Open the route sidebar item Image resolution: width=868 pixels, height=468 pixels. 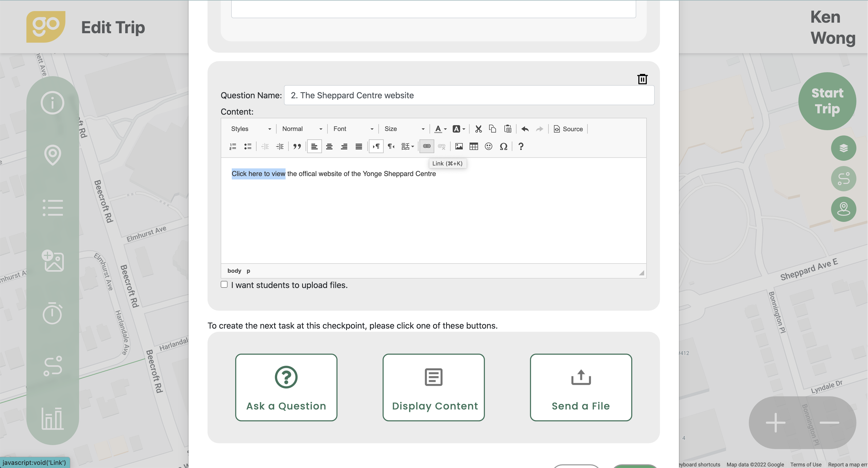[x=52, y=366]
